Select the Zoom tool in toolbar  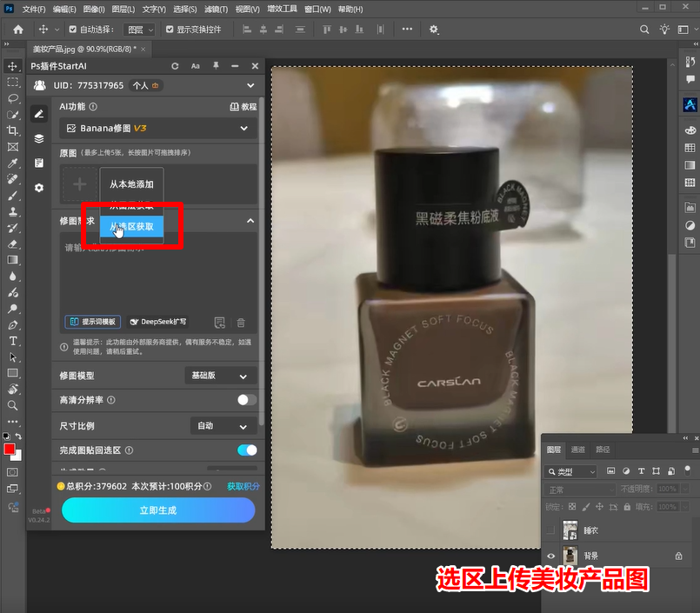(x=12, y=405)
